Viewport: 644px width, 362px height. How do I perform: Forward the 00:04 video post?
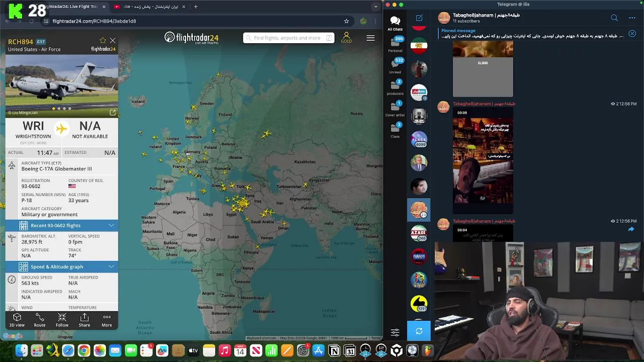click(x=631, y=229)
